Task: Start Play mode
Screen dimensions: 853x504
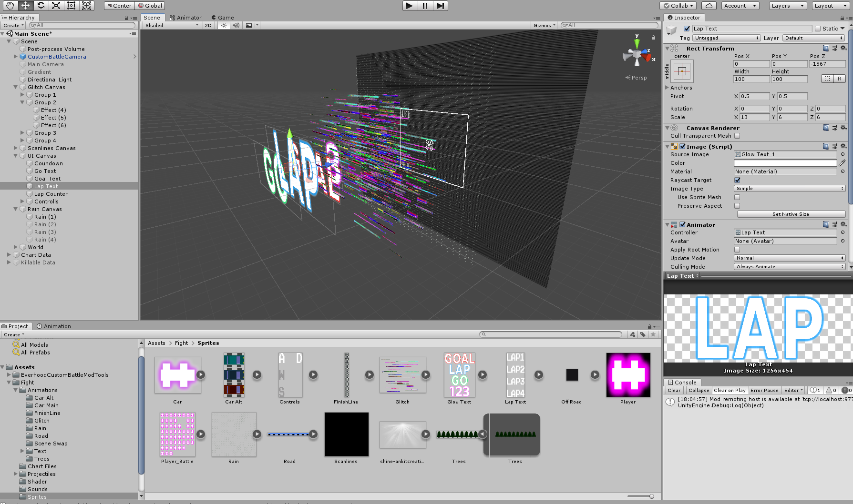Action: 410,6
